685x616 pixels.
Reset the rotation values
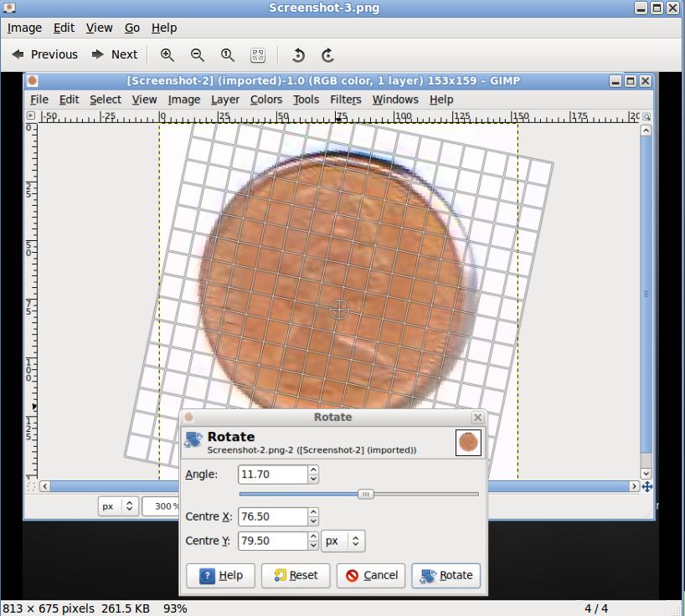[x=296, y=575]
